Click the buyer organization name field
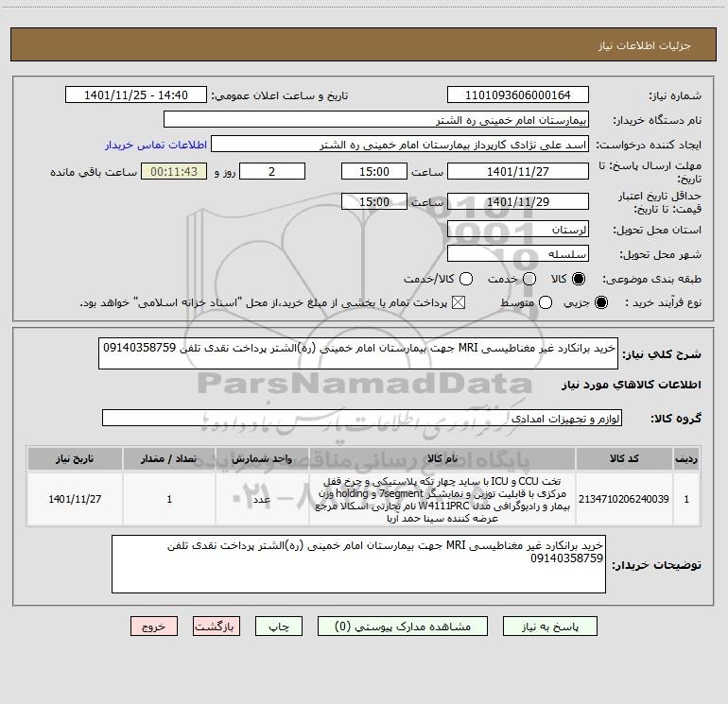Viewport: 728px width, 704px height. click(376, 120)
